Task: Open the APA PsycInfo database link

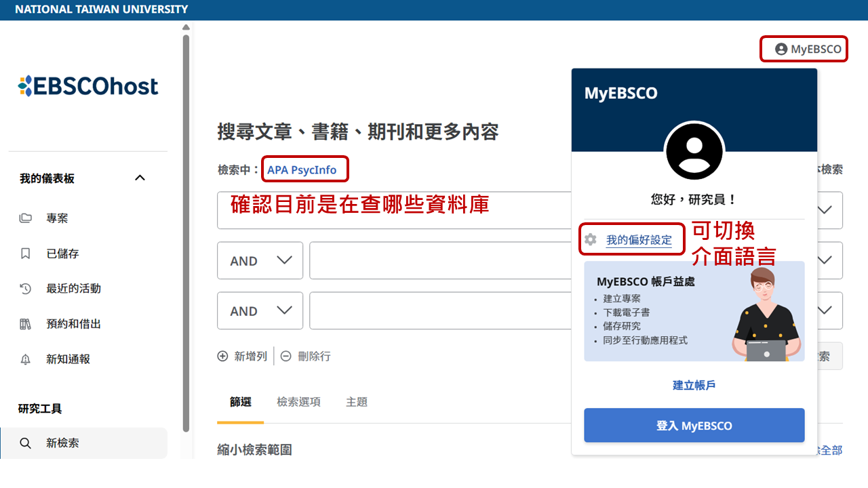Action: (302, 170)
